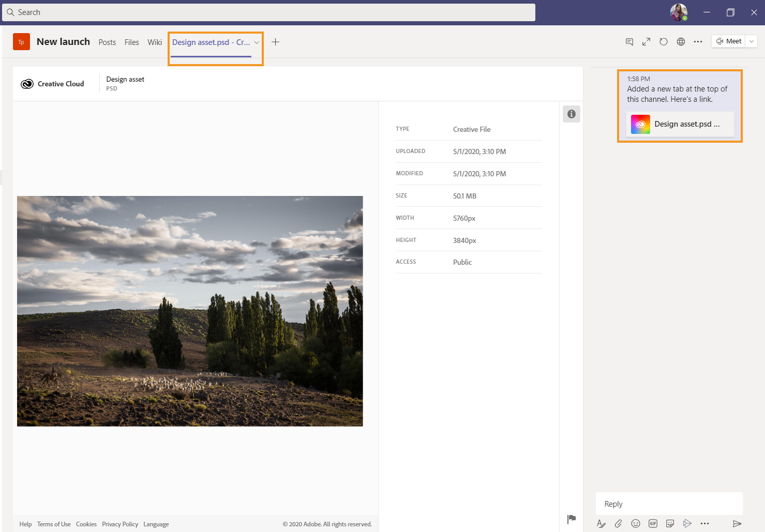Viewport: 765px width, 532px height.
Task: Open Adobe's Privacy Policy link
Action: pyautogui.click(x=120, y=524)
